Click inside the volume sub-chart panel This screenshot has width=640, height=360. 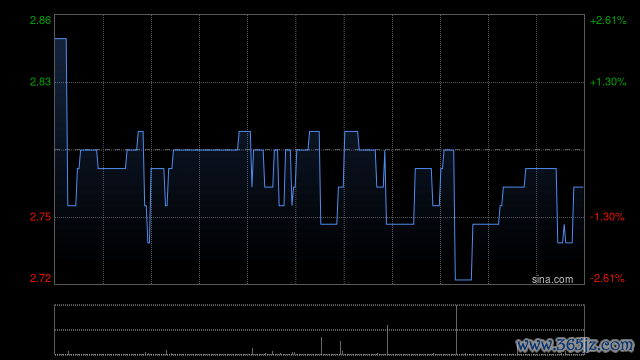point(320,329)
